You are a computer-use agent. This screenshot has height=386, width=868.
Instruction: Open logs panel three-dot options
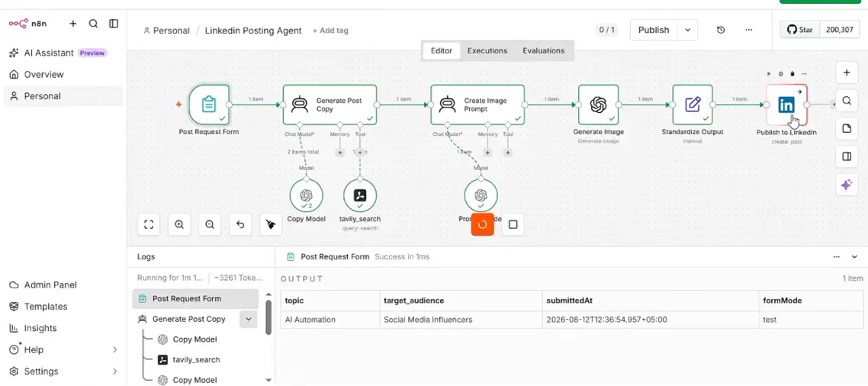pos(837,256)
